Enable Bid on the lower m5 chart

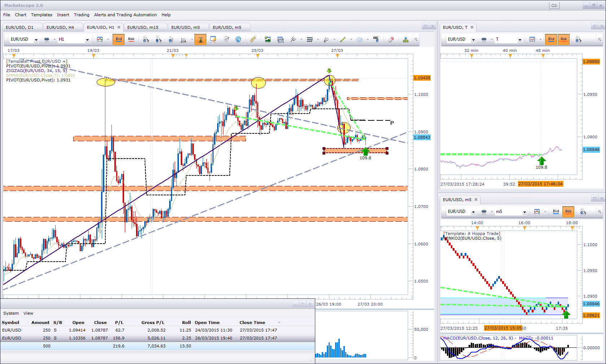(556, 212)
